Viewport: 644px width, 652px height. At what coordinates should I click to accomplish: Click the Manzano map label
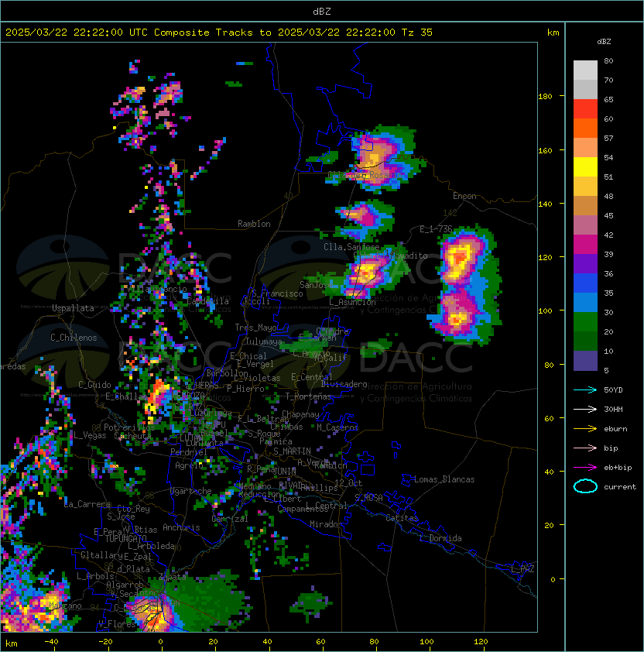tap(65, 606)
